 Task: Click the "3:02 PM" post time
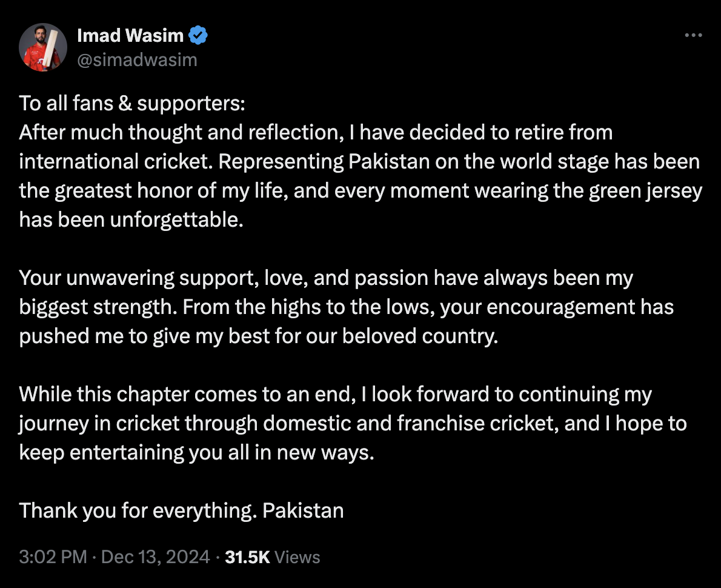(x=53, y=557)
